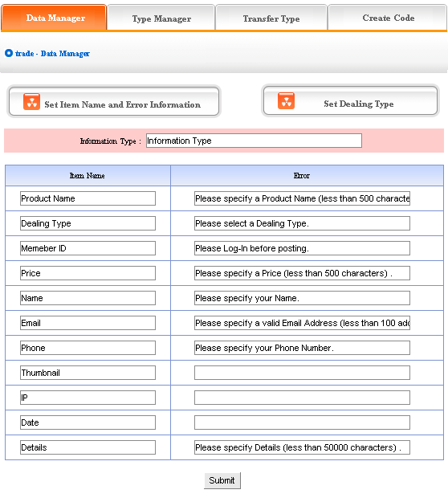Click the orange icon beside Set Dealing Type
The image size is (448, 502).
286,101
